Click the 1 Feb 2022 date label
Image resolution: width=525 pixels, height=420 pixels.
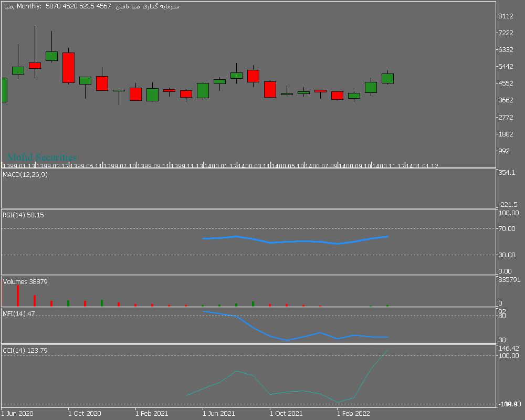353,413
